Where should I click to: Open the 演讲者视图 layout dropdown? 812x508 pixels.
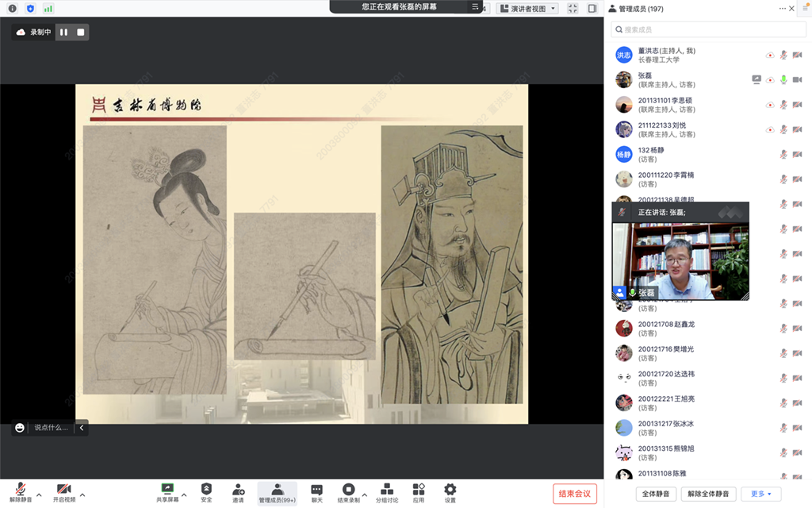[527, 8]
